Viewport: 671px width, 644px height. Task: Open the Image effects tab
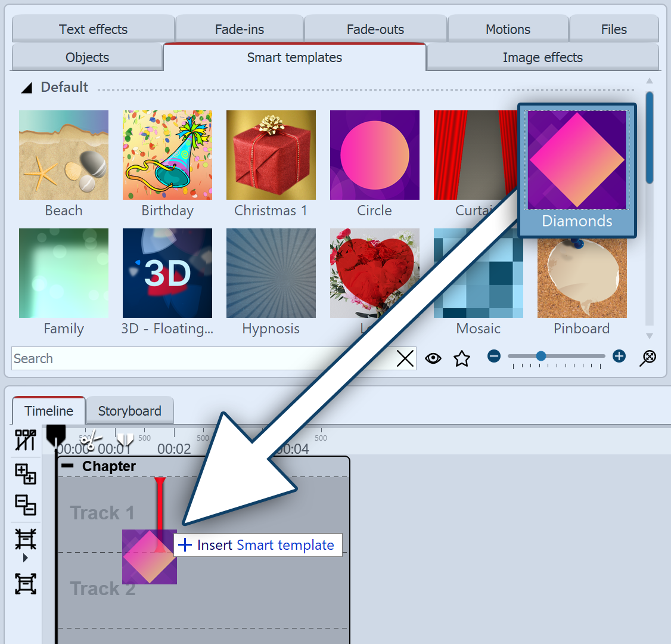pos(542,57)
